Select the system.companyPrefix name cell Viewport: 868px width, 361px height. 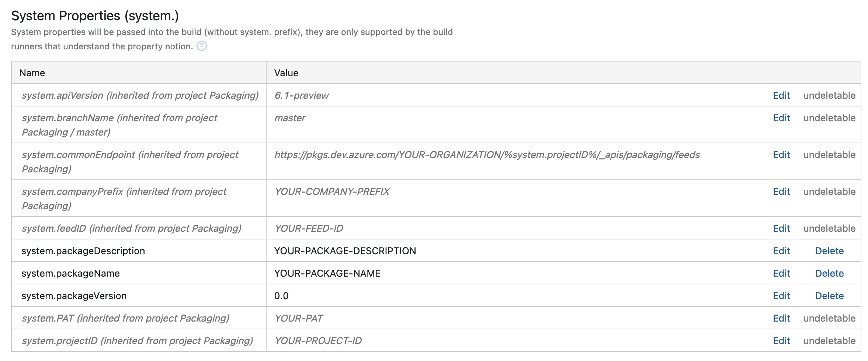(x=139, y=199)
